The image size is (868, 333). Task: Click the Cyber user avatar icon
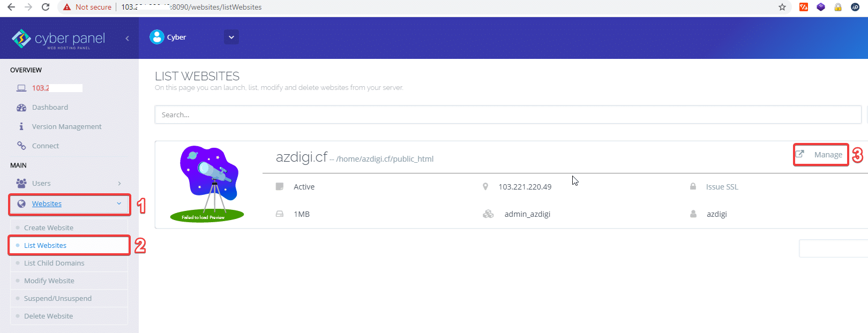point(157,37)
